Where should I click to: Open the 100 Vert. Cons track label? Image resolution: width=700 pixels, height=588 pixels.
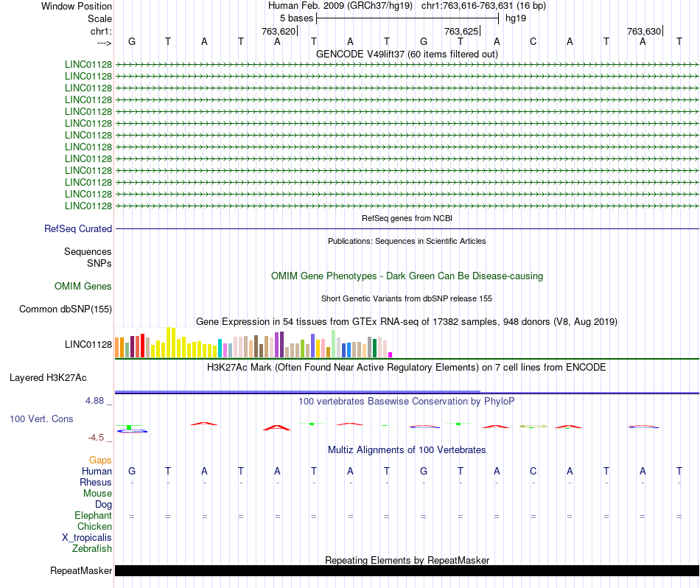click(41, 419)
